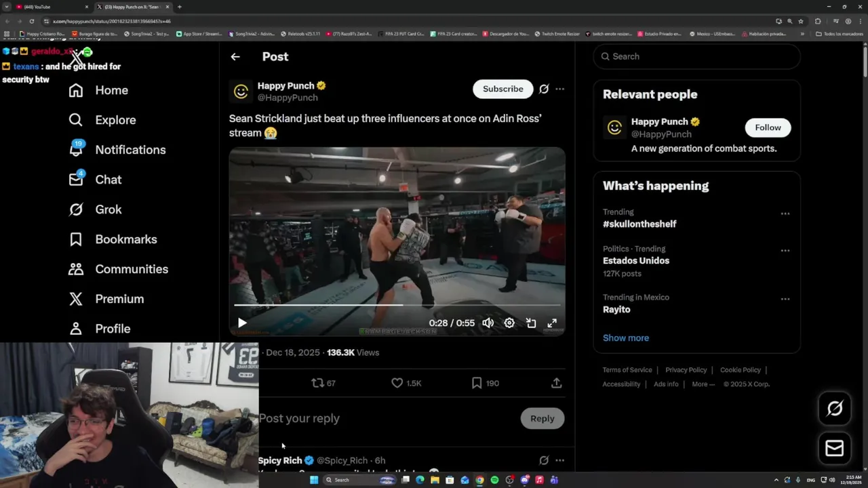Mute the video volume
This screenshot has height=488, width=868.
click(488, 323)
